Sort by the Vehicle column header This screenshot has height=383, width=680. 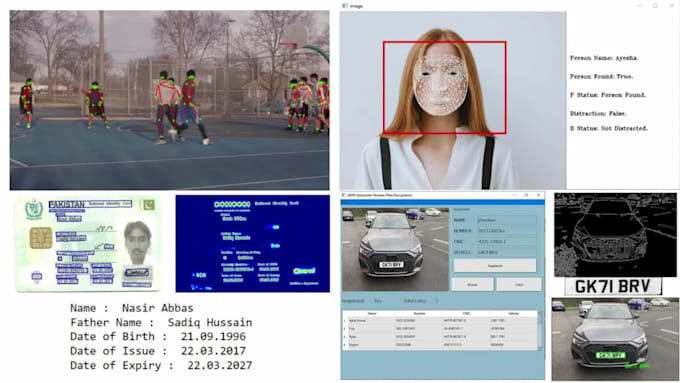pos(513,313)
